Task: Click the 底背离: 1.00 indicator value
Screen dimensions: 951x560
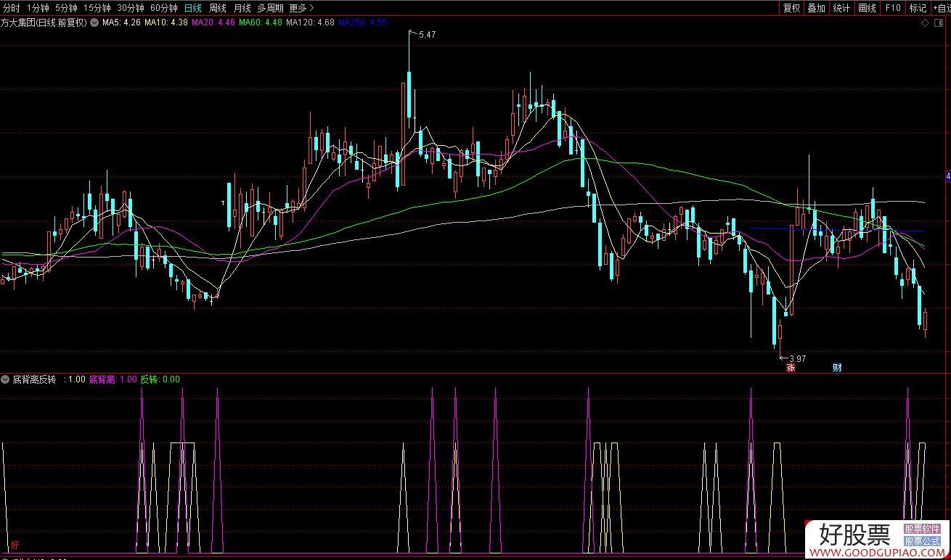Action: (113, 379)
